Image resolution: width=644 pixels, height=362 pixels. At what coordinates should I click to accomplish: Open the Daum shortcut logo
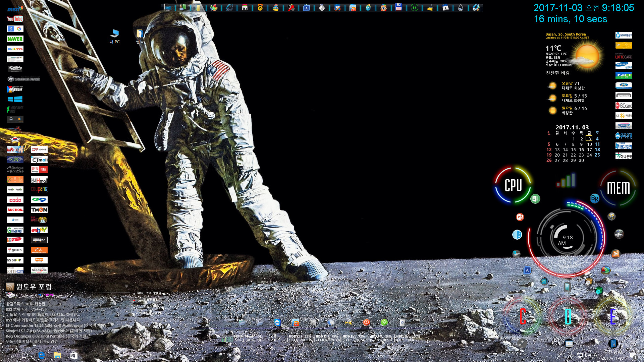pos(15,49)
